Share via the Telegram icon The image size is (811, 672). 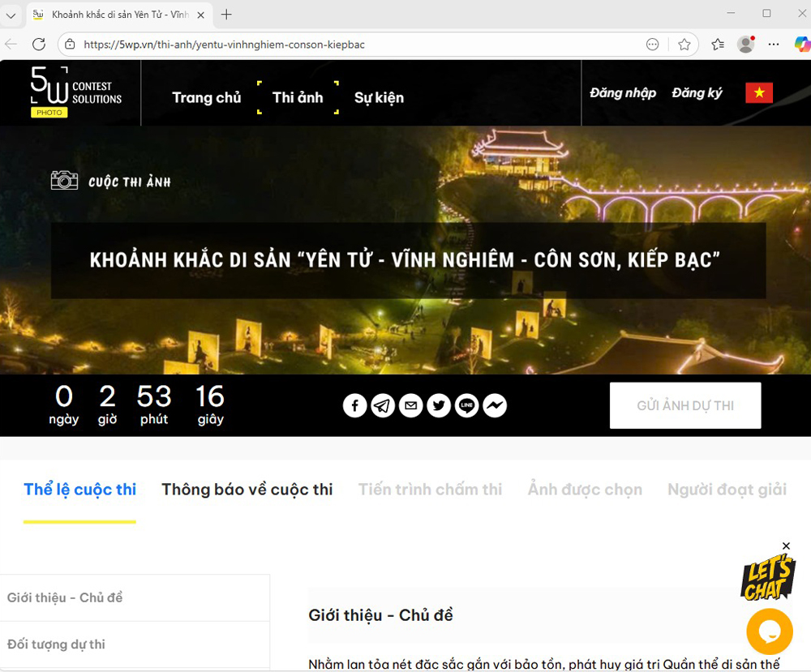click(x=383, y=405)
